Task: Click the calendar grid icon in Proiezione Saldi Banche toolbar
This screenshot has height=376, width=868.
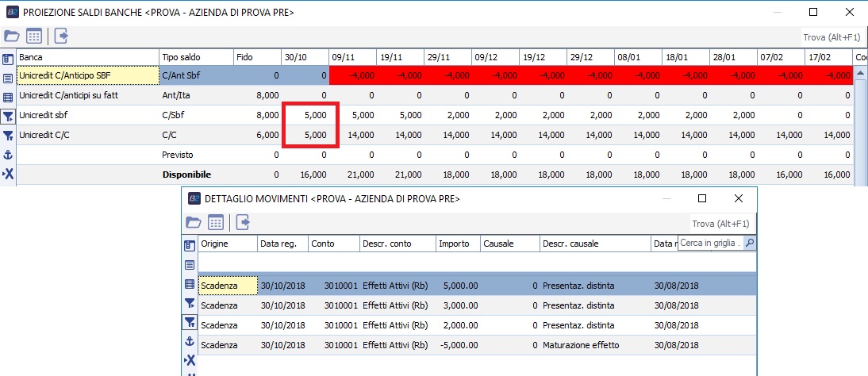Action: (x=34, y=36)
